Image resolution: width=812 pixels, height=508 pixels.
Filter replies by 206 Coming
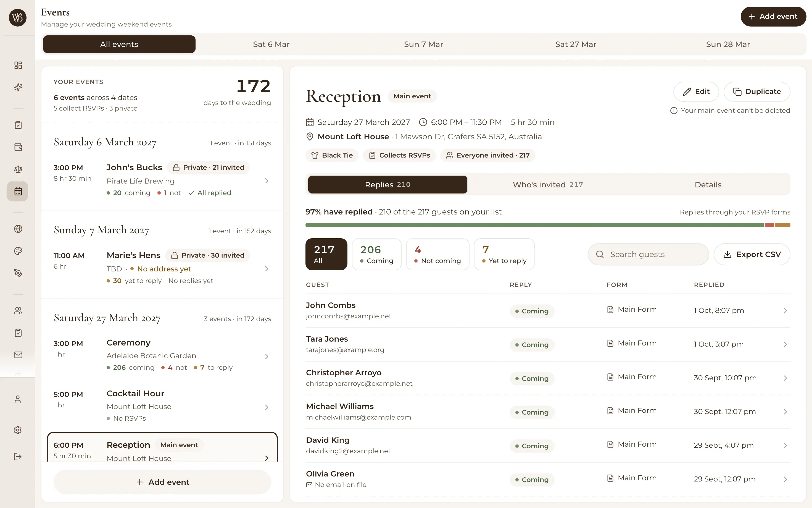(376, 254)
